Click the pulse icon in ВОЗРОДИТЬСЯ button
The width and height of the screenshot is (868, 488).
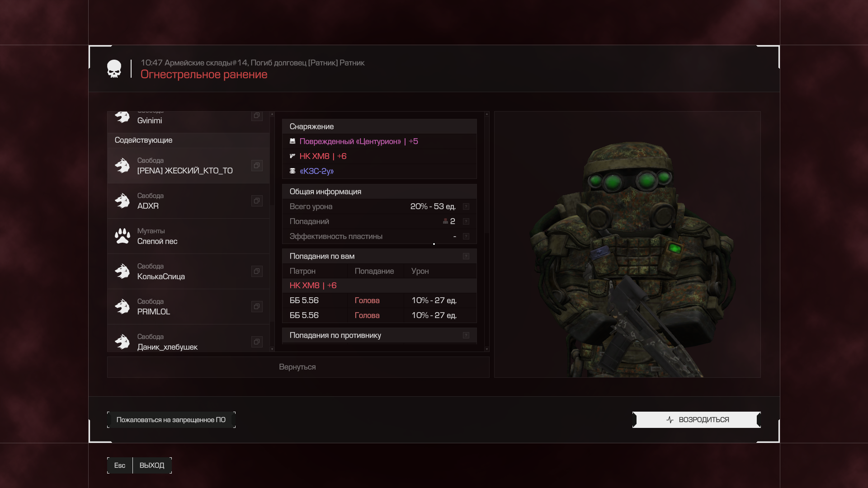670,420
